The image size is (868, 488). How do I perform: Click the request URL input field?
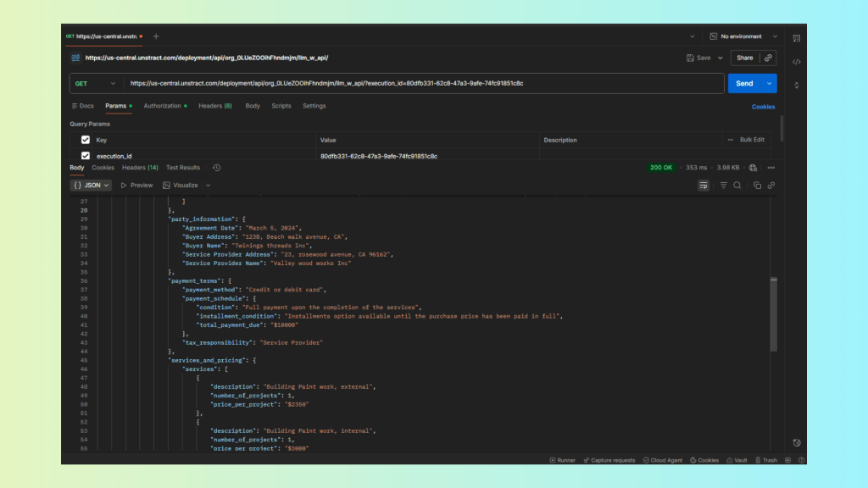click(x=424, y=83)
